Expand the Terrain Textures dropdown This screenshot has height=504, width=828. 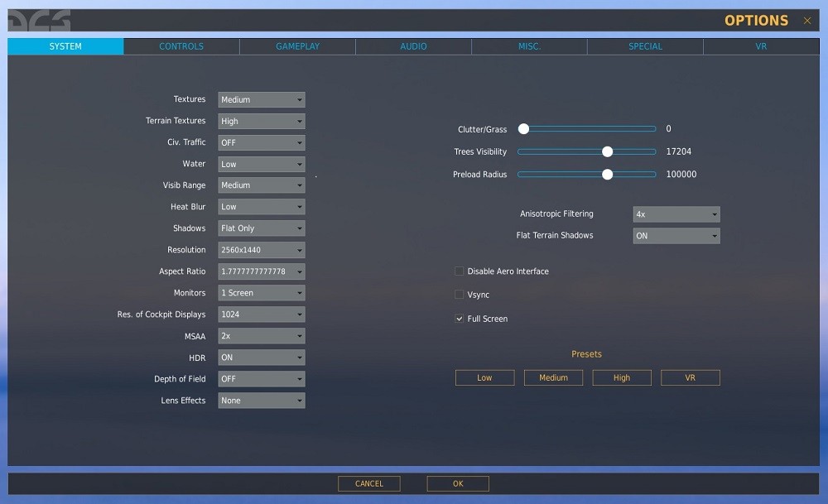[262, 122]
